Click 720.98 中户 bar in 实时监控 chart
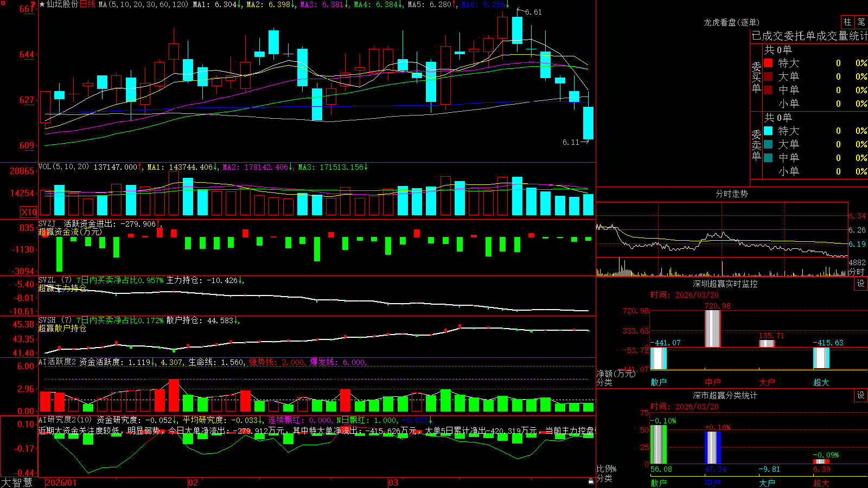Viewport: 868px width, 488px height. 712,329
